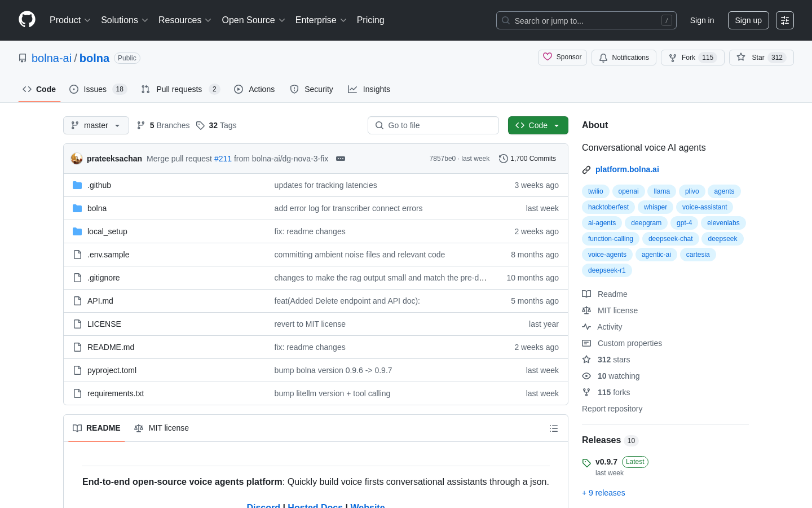Expand the Product menu
This screenshot has width=812, height=508.
click(70, 20)
